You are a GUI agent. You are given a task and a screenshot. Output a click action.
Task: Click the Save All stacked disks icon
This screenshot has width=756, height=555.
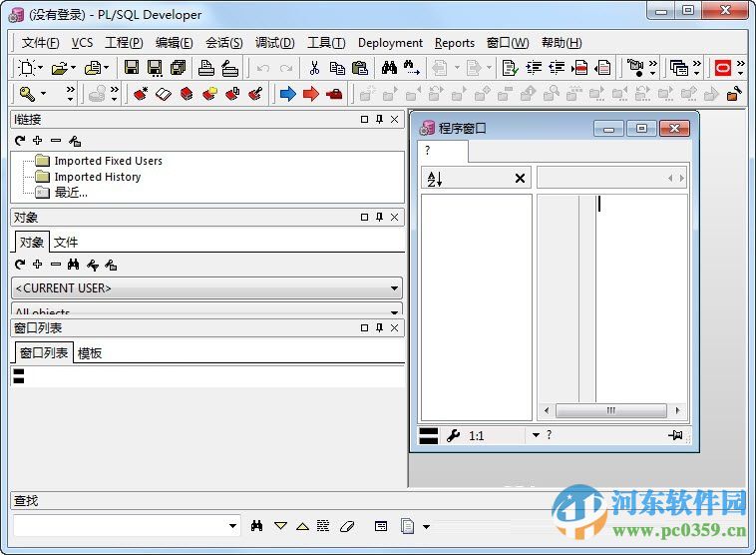(x=178, y=68)
